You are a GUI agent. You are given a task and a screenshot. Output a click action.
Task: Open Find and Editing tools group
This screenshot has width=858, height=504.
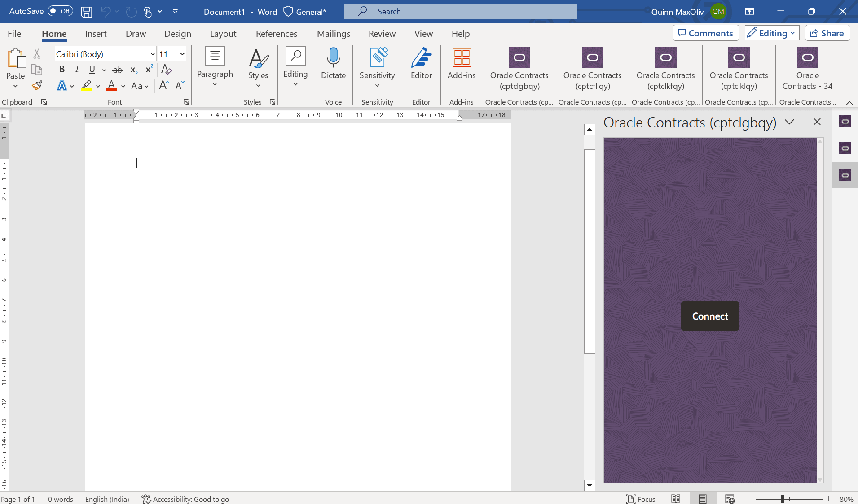[295, 67]
